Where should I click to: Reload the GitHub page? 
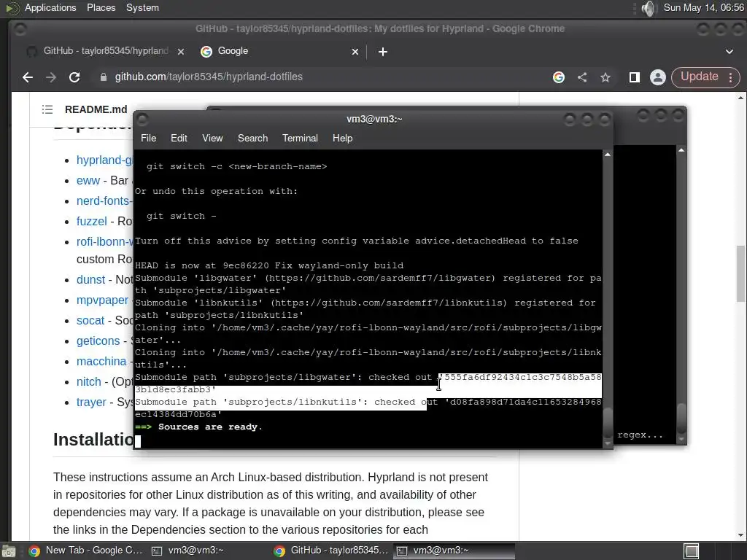click(x=74, y=77)
